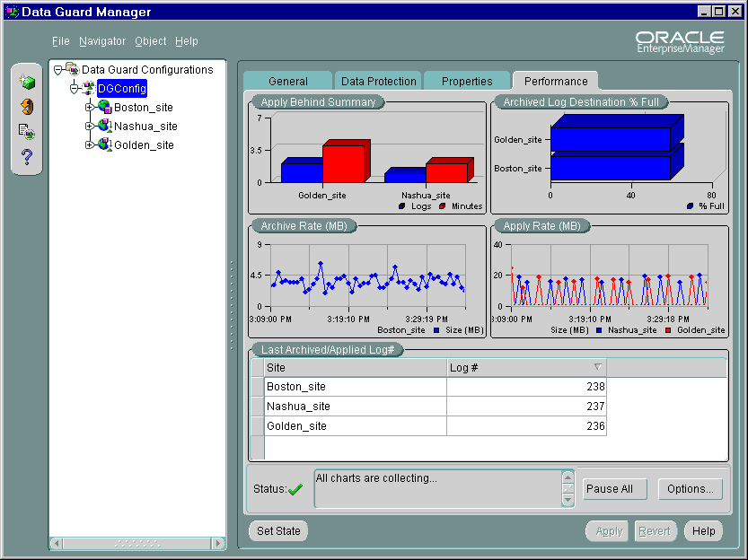
Task: Collapse the Data Guard Configurations node
Action: 58,70
